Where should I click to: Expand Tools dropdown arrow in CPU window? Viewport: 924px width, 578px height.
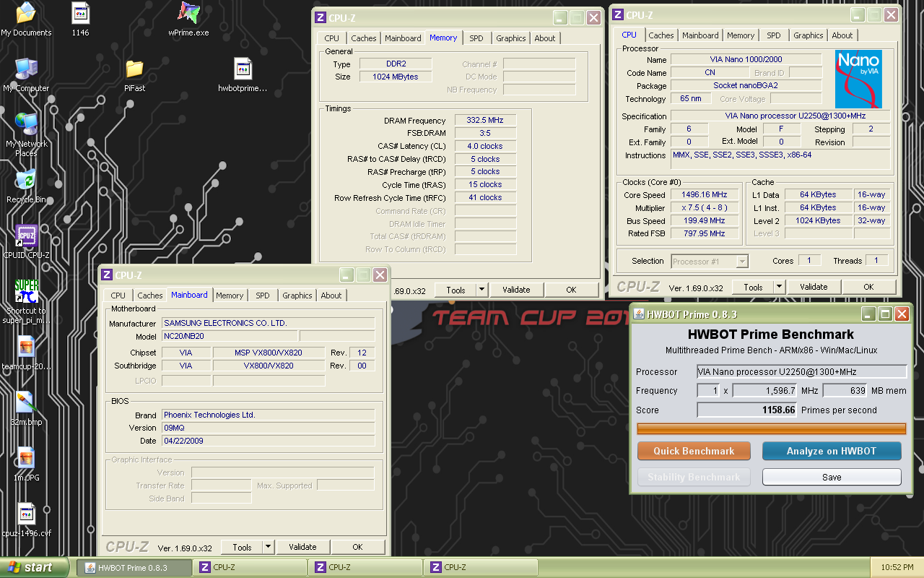[780, 287]
